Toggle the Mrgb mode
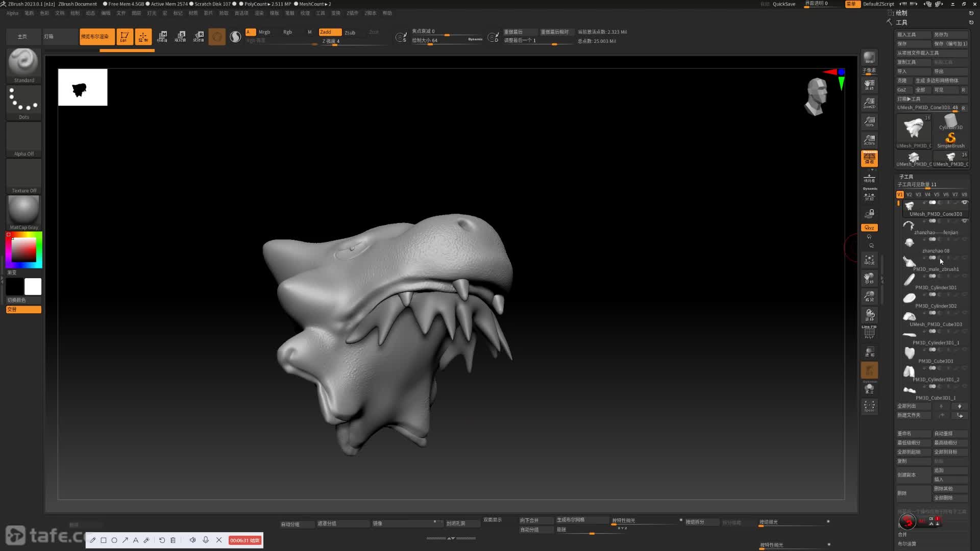 point(264,32)
